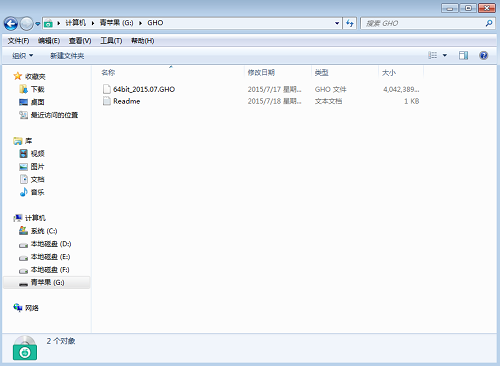Image resolution: width=500 pixels, height=366 pixels.
Task: Select GHO breadcrumb in address bar
Action: [155, 23]
